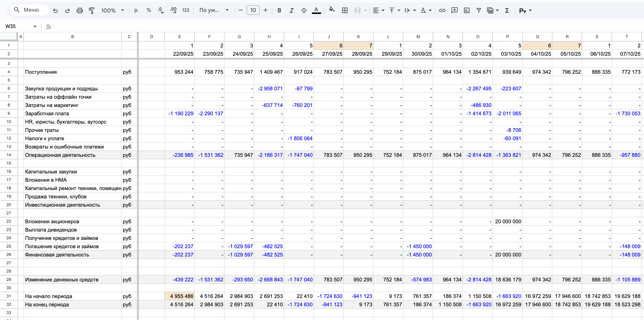Select column B header
Image resolution: width=644 pixels, height=320 pixels.
tap(73, 36)
